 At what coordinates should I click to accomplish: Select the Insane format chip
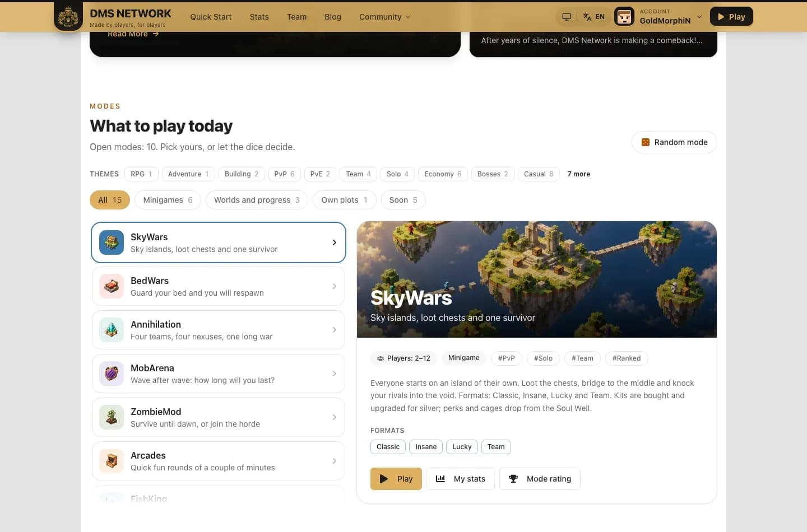pyautogui.click(x=426, y=447)
